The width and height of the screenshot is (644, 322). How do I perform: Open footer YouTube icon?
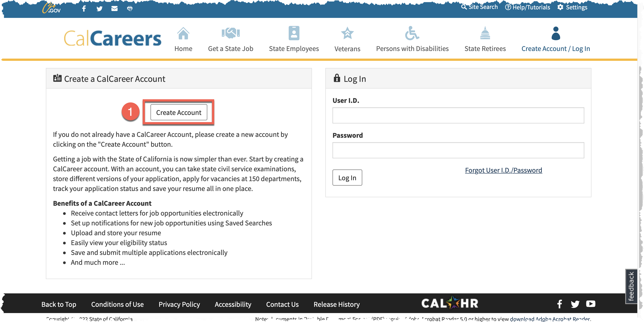pyautogui.click(x=591, y=304)
